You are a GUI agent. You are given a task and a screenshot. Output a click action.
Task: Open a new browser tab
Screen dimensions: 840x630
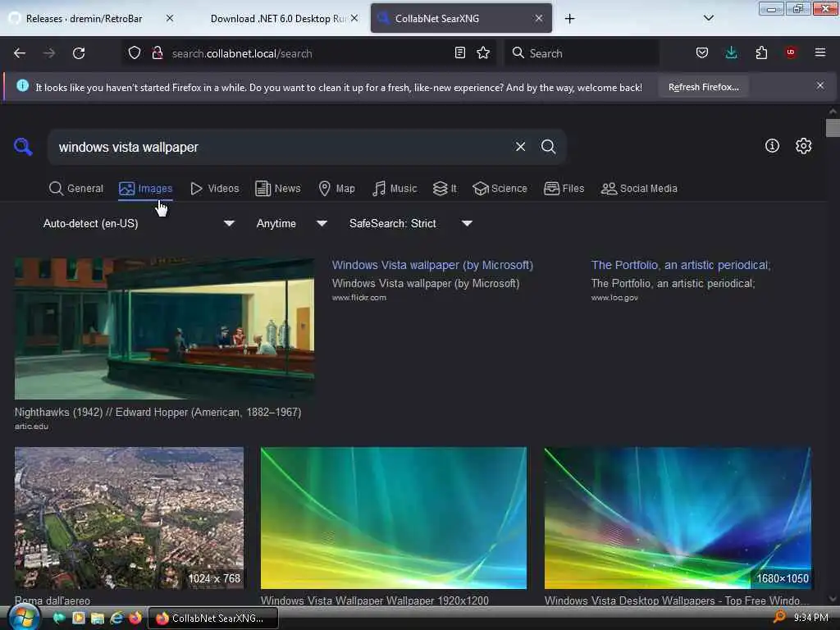569,19
